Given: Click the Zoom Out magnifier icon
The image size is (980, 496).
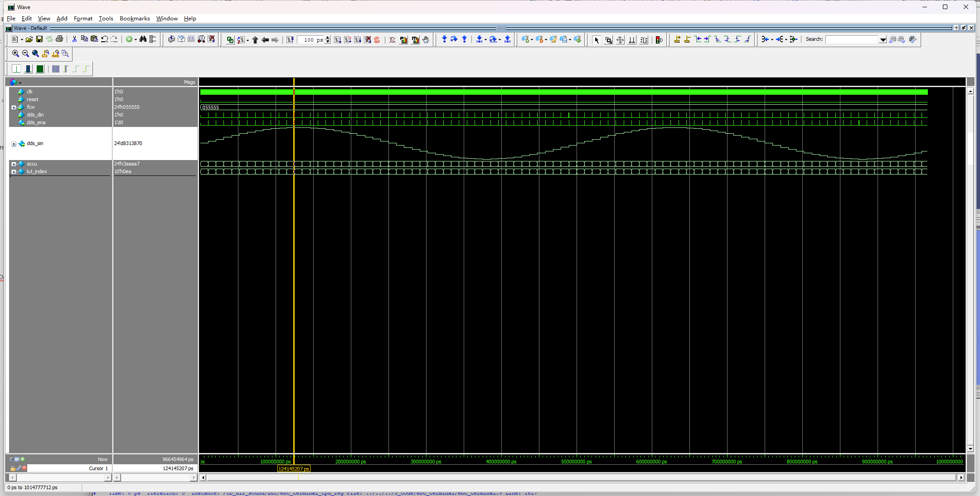Looking at the screenshot, I should (25, 53).
